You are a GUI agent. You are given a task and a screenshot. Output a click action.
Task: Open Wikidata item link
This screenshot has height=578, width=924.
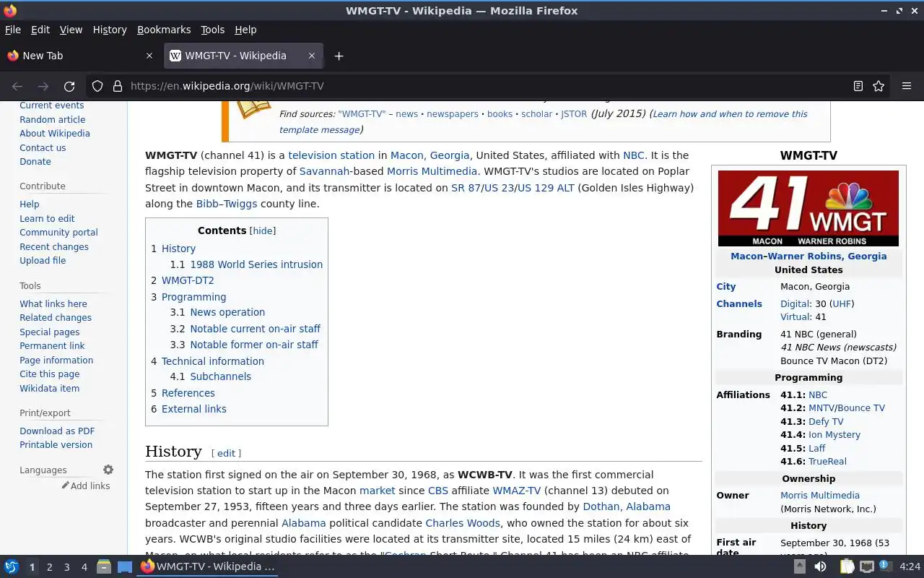click(50, 388)
